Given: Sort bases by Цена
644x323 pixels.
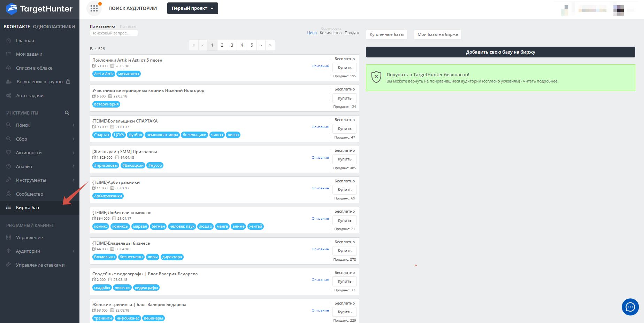Looking at the screenshot, I should pyautogui.click(x=312, y=33).
